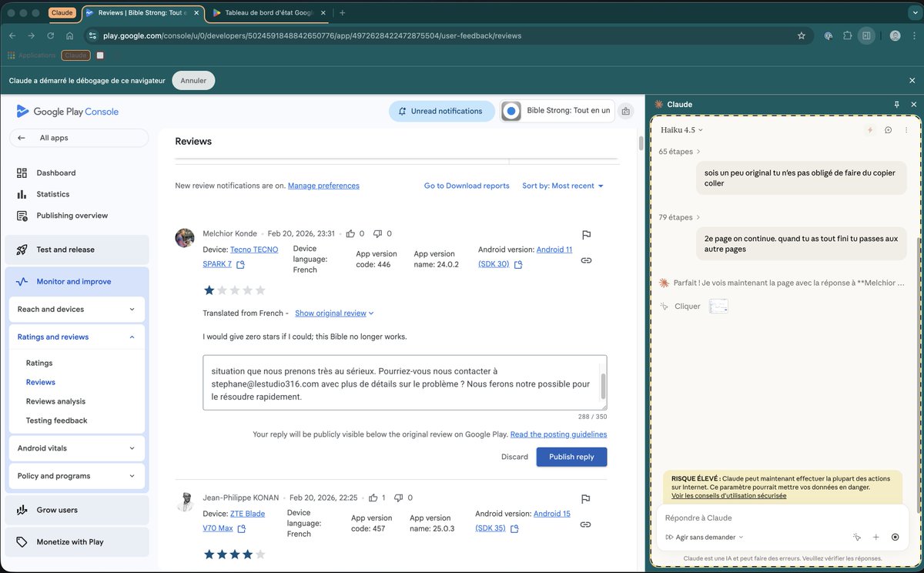Open Testing feedback page
924x573 pixels.
coord(56,421)
